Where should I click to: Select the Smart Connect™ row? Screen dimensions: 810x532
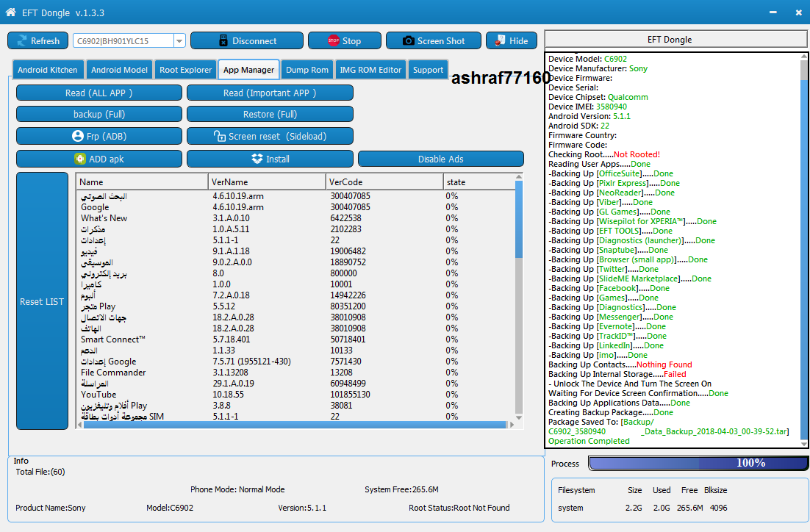[295, 339]
